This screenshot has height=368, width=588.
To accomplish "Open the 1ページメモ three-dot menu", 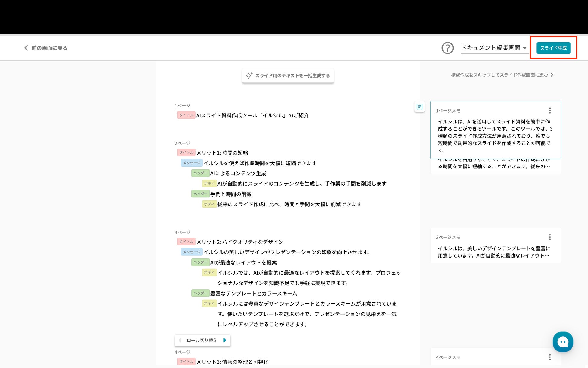I will click(550, 110).
